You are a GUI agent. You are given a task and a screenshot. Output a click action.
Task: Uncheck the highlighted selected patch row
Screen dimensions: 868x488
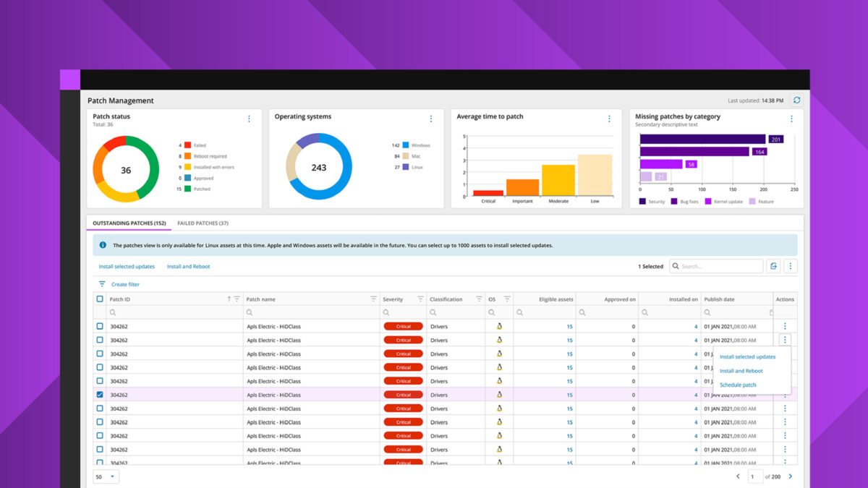click(99, 395)
